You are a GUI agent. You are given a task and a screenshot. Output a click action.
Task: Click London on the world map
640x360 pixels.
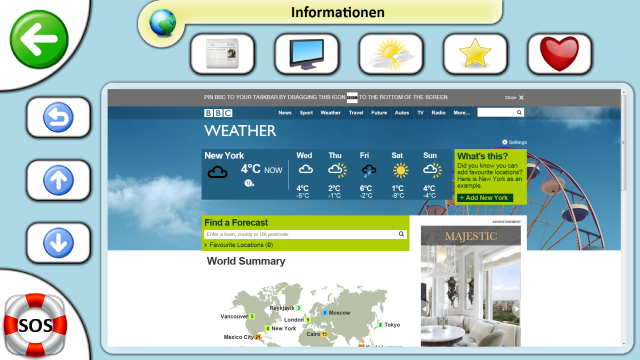coord(297,320)
